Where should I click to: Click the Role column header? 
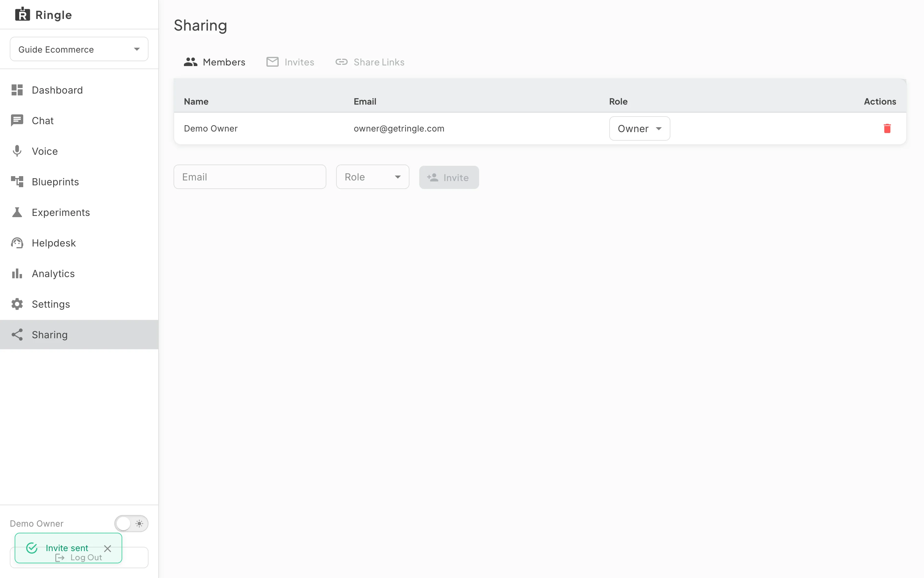tap(618, 101)
